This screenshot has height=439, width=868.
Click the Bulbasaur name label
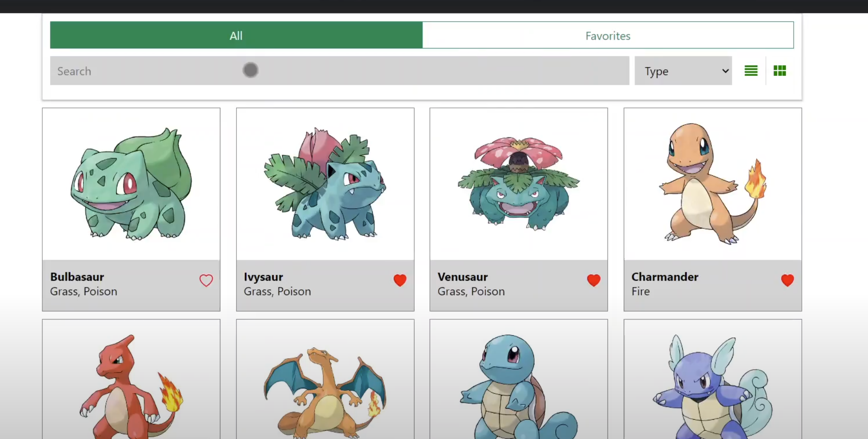click(77, 277)
